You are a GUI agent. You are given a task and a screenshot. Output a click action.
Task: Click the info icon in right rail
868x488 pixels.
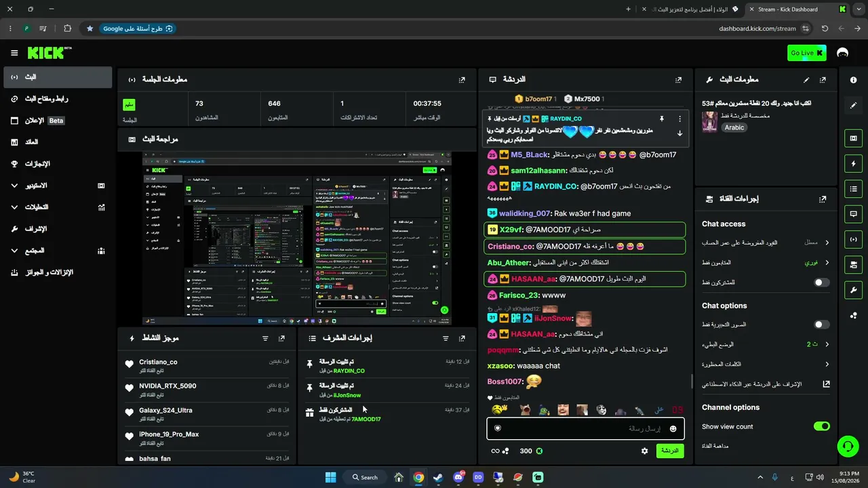pos(853,80)
